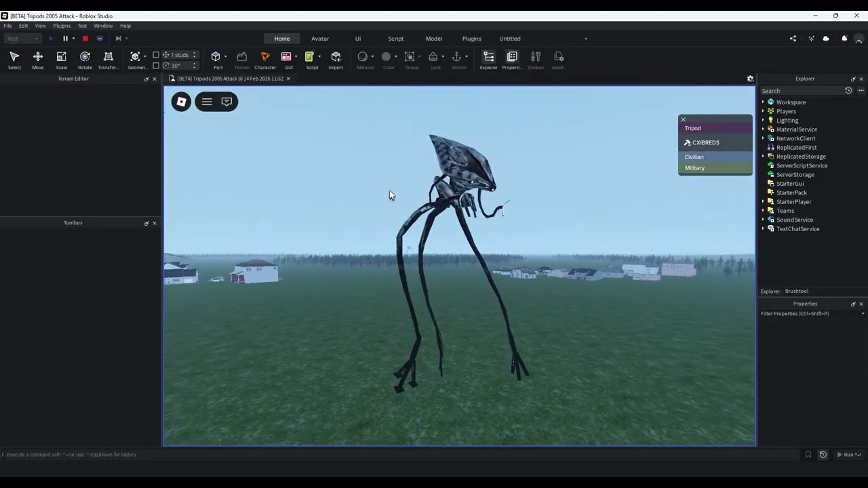This screenshot has height=488, width=868.
Task: Click the Share collaborate icon
Action: [793, 39]
